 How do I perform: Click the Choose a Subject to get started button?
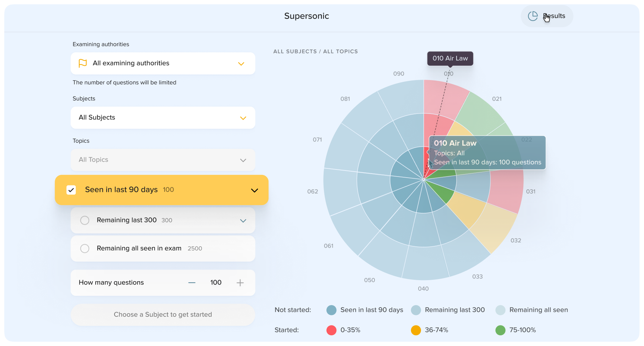click(x=163, y=315)
